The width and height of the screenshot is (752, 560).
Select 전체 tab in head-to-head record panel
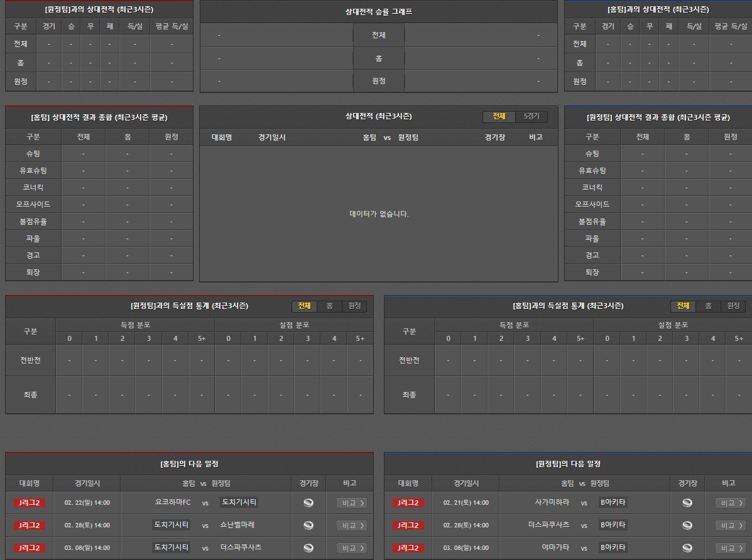click(x=499, y=117)
